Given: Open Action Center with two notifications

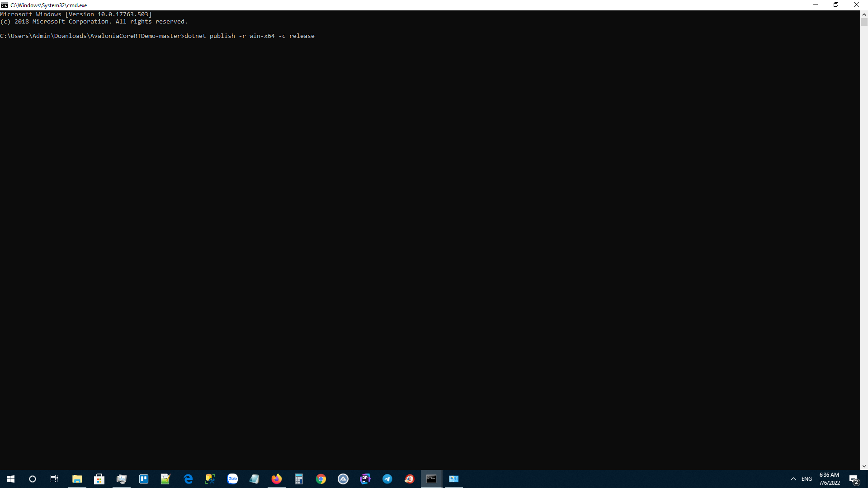Looking at the screenshot, I should 854,479.
